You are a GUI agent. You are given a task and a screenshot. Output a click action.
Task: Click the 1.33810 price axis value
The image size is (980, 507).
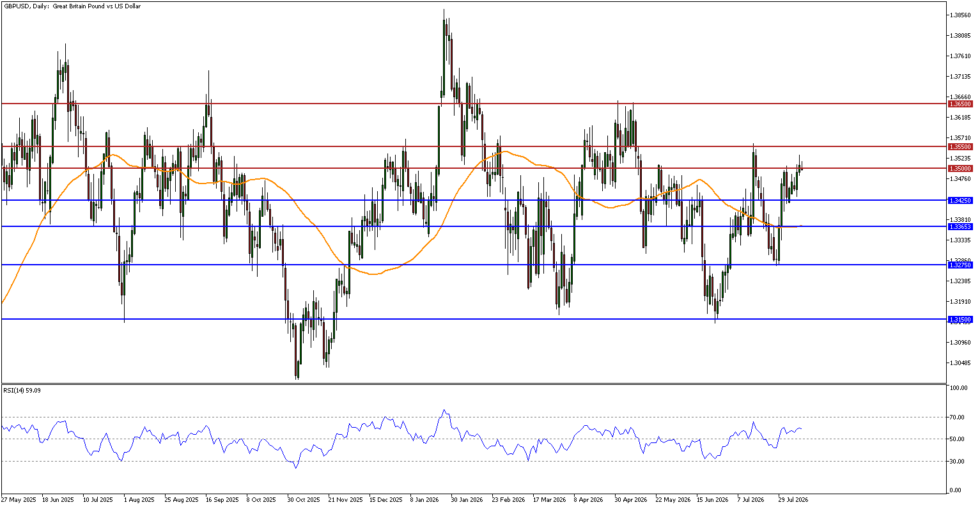pos(961,219)
